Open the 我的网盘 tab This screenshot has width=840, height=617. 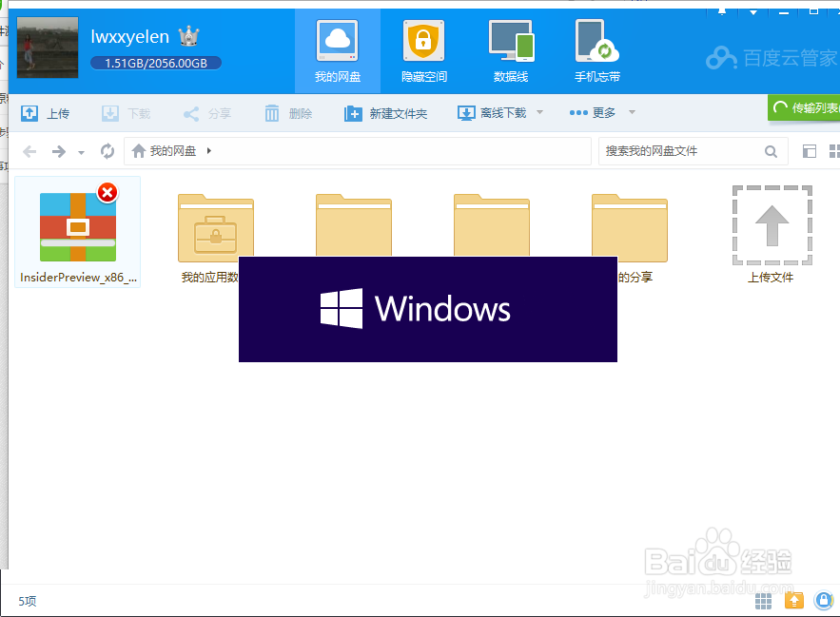pos(338,51)
